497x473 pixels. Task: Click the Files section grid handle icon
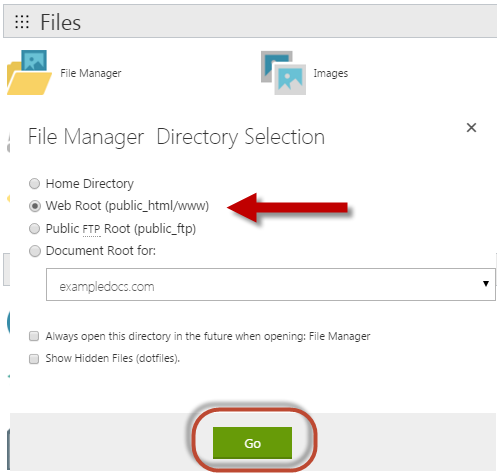(x=22, y=22)
